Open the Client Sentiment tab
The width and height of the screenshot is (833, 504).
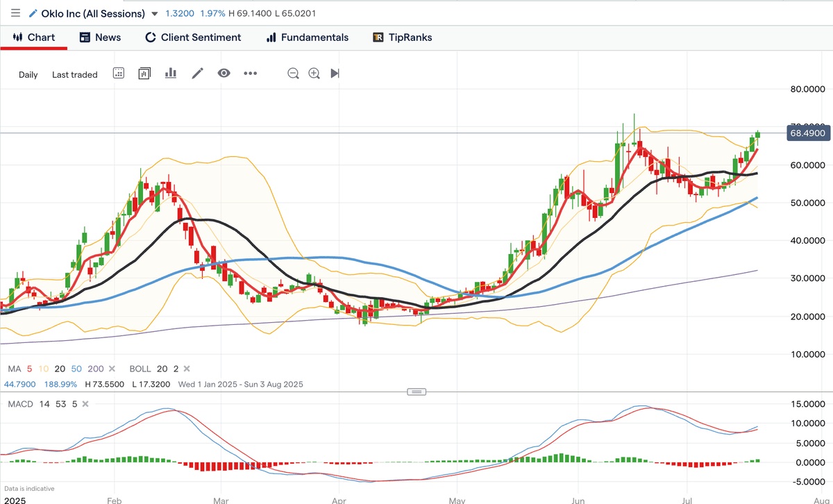coord(193,37)
